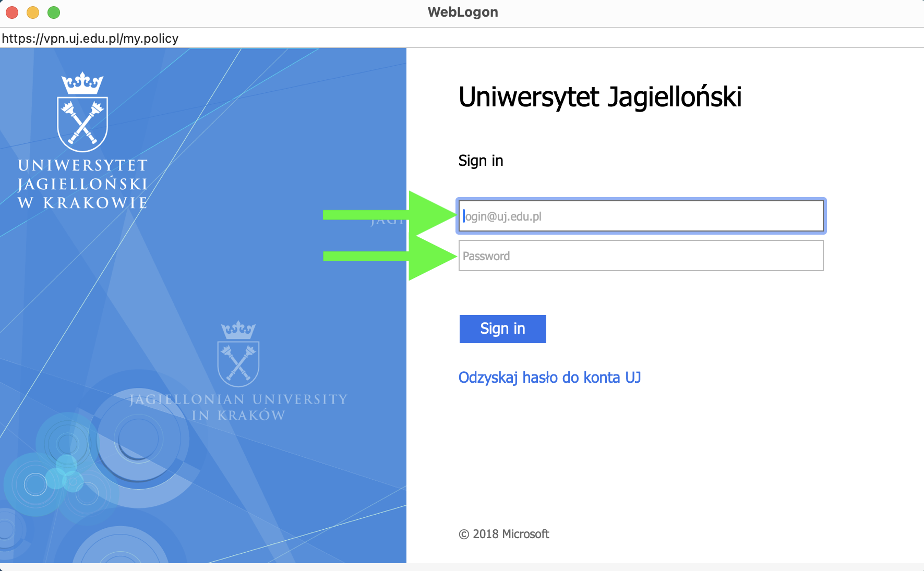Click the © 2018 Microsoft footer text
This screenshot has height=571, width=924.
click(x=504, y=534)
